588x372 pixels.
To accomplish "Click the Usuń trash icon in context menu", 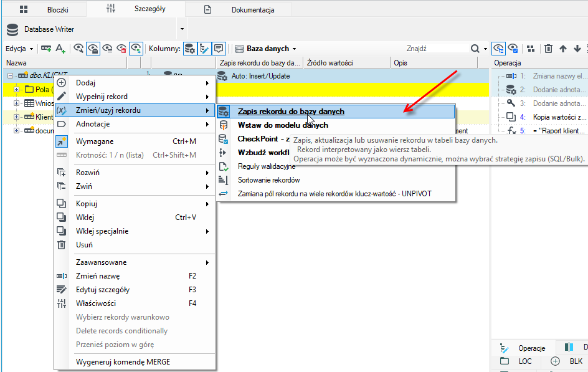I will (x=62, y=245).
